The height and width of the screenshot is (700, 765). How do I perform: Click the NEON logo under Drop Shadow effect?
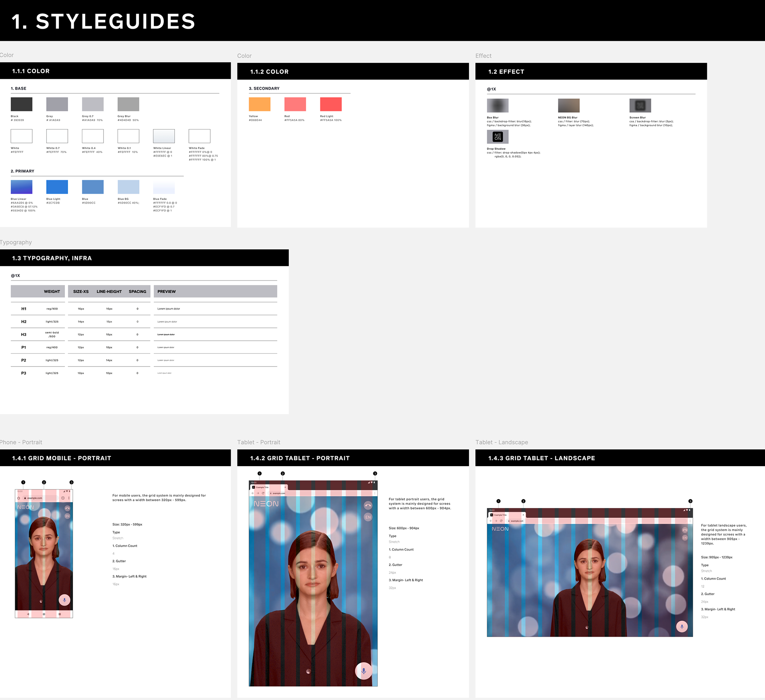[498, 137]
